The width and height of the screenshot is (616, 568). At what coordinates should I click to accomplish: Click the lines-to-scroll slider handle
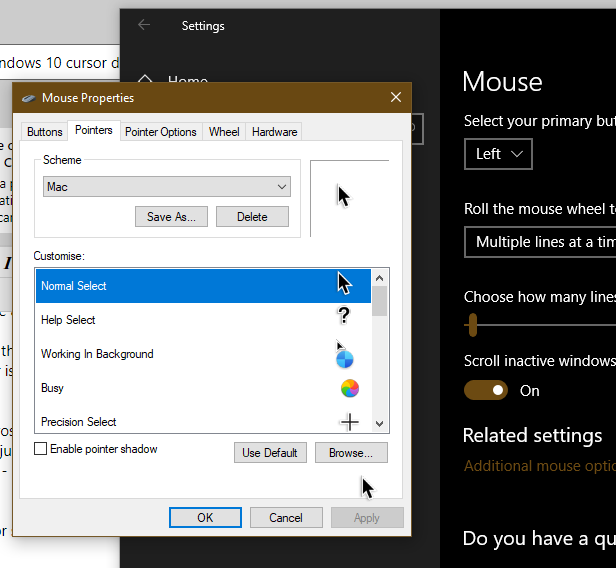[x=473, y=325]
